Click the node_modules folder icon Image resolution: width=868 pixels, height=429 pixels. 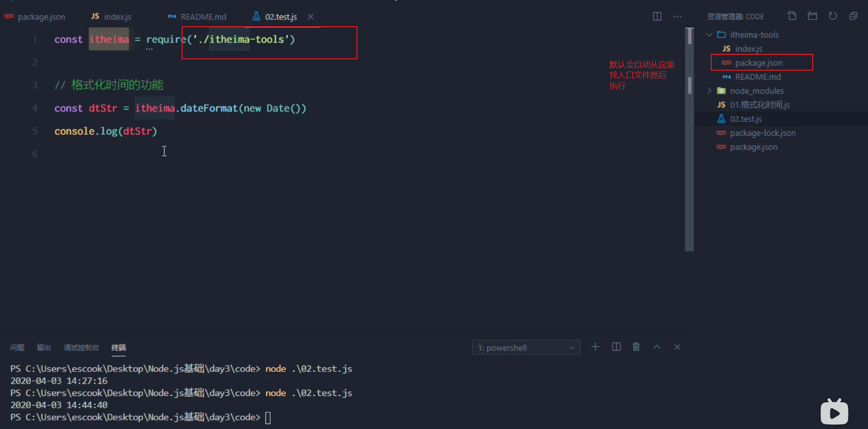[x=721, y=91]
